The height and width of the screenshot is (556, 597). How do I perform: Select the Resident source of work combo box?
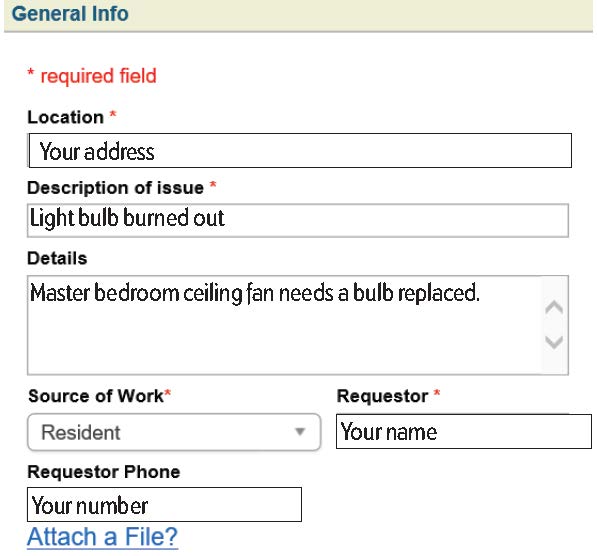(x=174, y=432)
